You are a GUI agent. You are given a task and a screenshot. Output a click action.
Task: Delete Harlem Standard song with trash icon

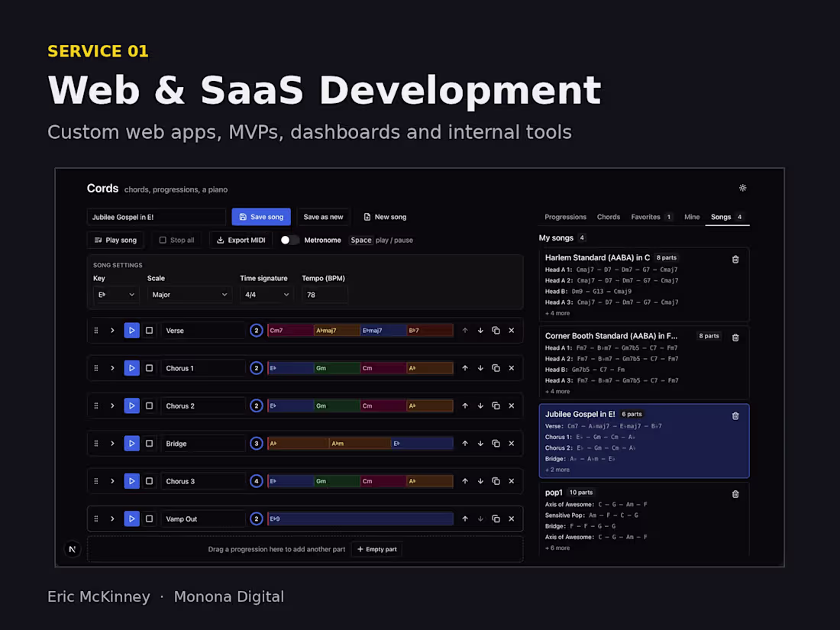(x=735, y=260)
